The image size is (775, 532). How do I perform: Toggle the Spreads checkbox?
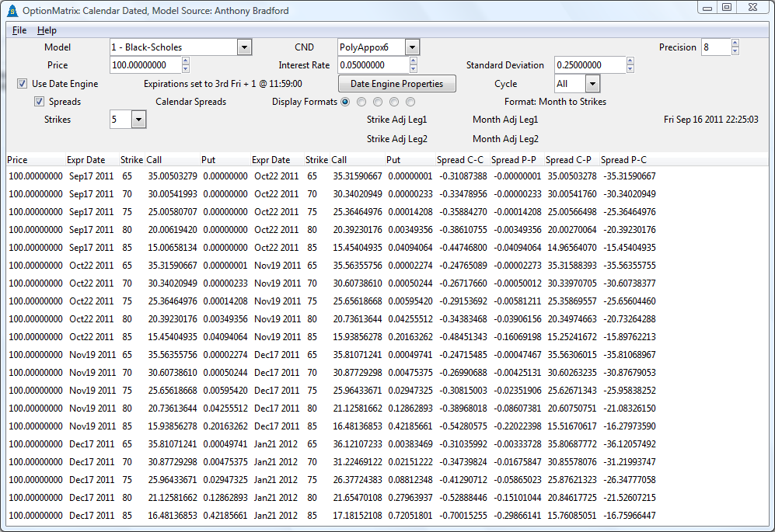39,102
